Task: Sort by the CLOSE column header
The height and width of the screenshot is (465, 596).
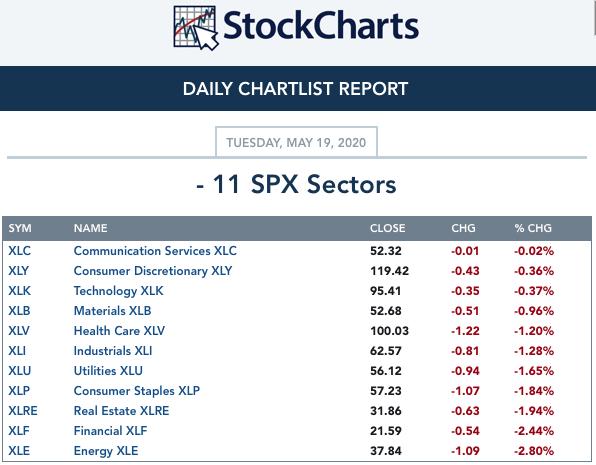Action: (x=388, y=228)
